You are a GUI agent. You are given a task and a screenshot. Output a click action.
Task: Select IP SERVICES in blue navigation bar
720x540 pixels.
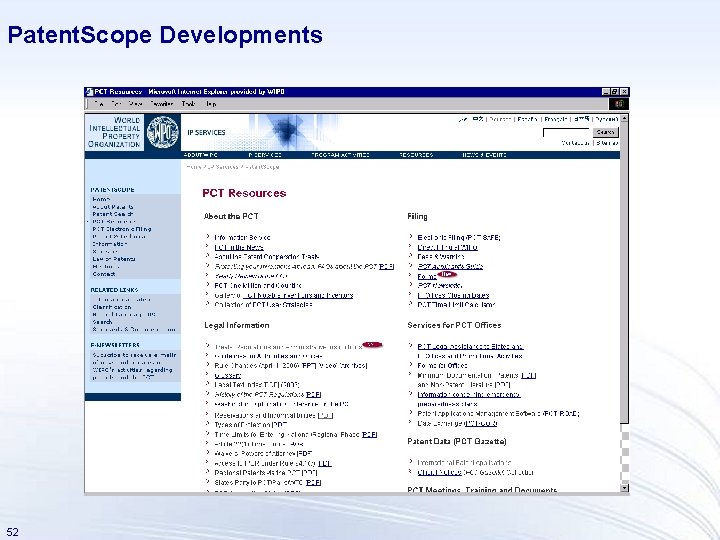tap(265, 155)
